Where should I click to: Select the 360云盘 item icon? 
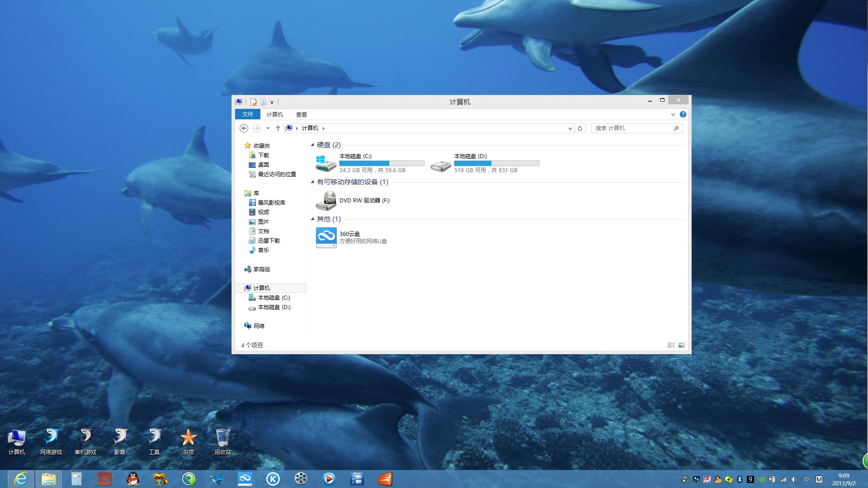point(326,237)
